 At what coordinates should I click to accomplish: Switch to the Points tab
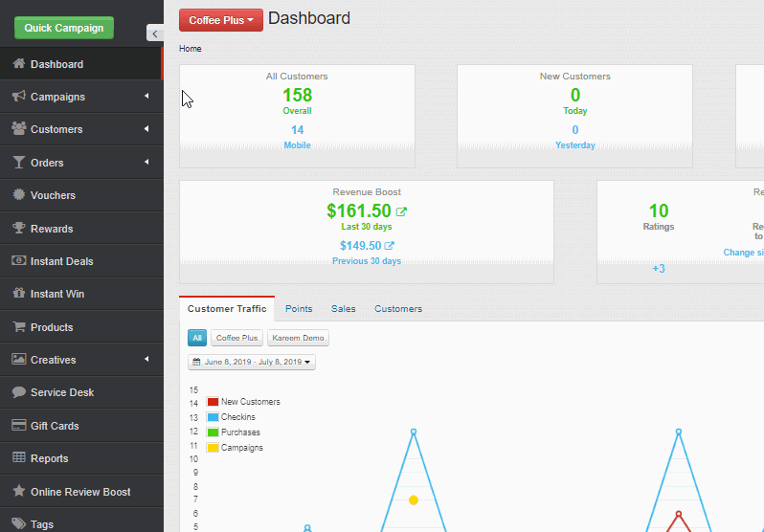point(299,309)
